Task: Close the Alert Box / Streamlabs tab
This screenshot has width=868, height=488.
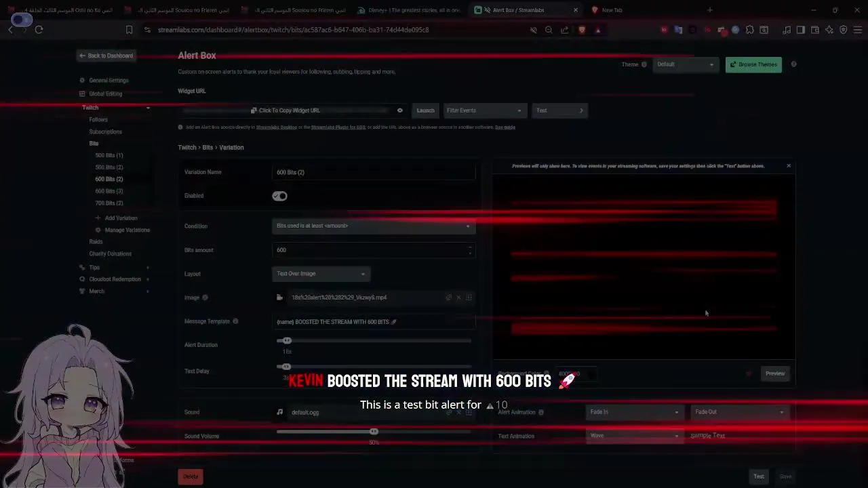Action: [576, 10]
